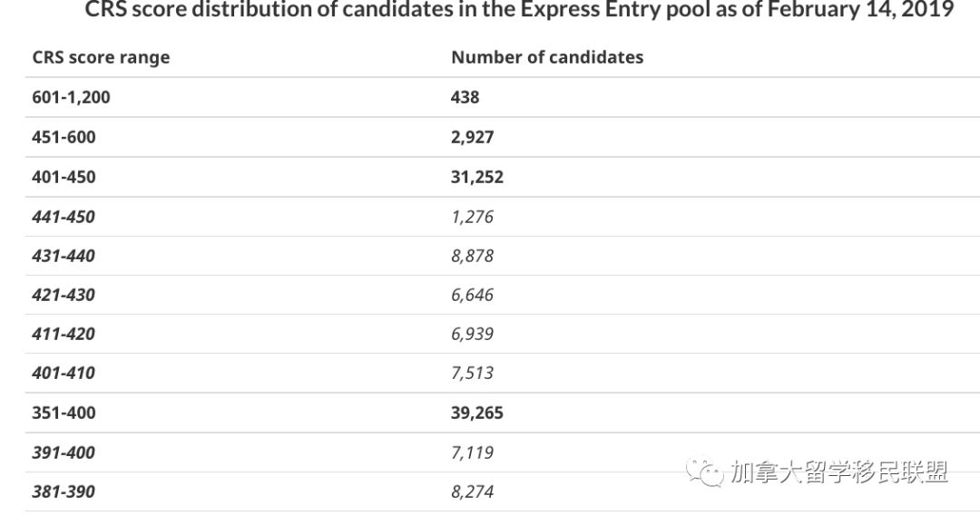Select the 441-450 sub-range cell
Screen dimensions: 980x515
64,218
